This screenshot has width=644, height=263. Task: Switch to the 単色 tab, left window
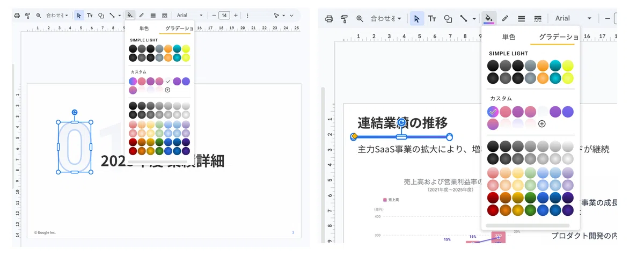point(144,28)
